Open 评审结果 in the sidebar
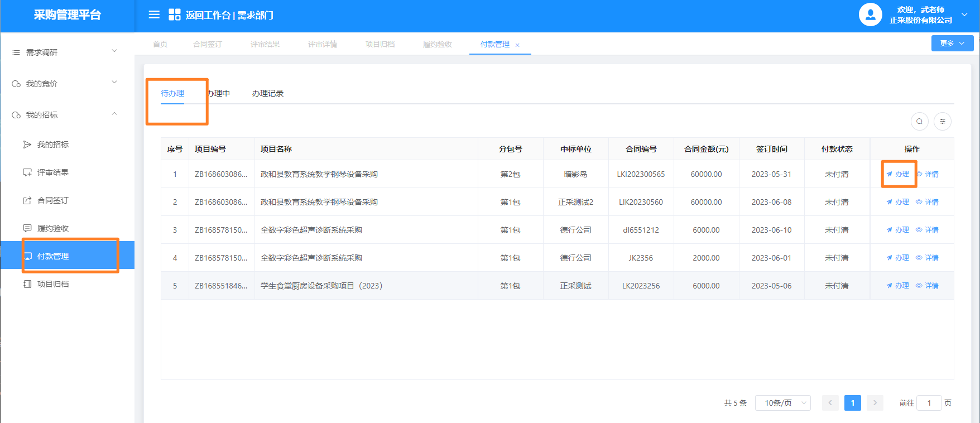980x423 pixels. (x=52, y=172)
